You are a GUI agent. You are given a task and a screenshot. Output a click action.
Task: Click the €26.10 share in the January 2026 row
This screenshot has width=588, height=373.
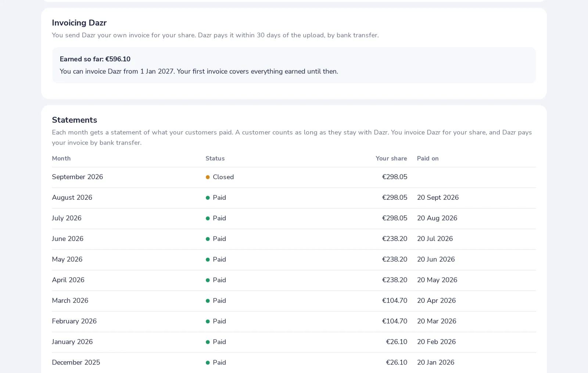[x=397, y=342]
